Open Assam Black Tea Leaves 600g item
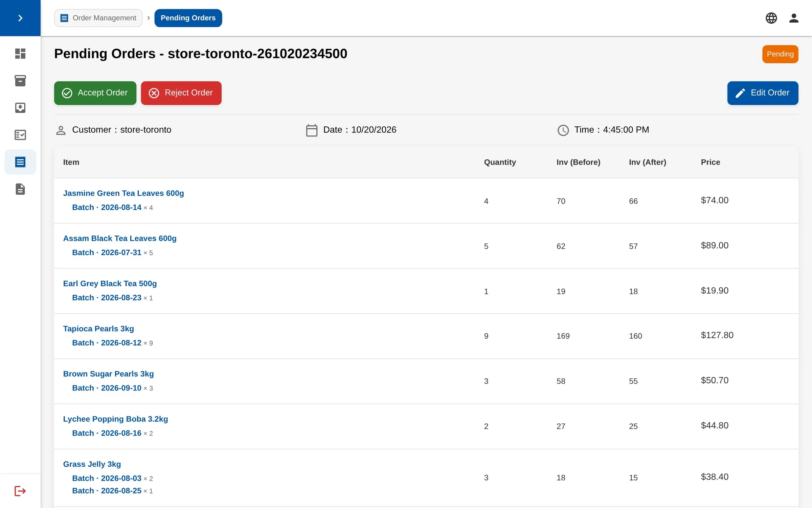This screenshot has height=508, width=812. [x=120, y=238]
